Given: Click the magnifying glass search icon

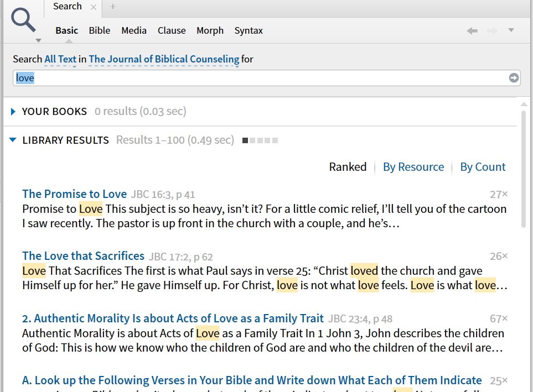Looking at the screenshot, I should pyautogui.click(x=23, y=20).
